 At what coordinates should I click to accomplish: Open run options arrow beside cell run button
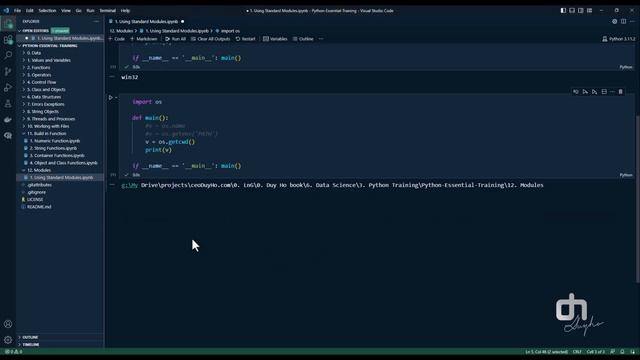(x=116, y=98)
